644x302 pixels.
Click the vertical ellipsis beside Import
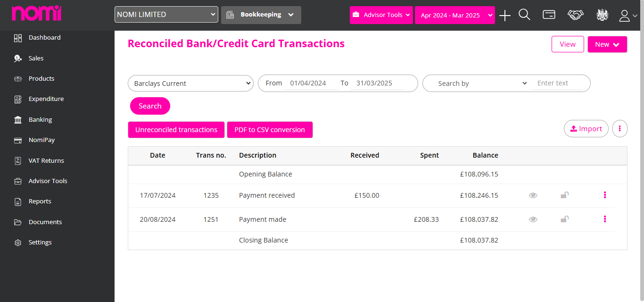(x=620, y=128)
